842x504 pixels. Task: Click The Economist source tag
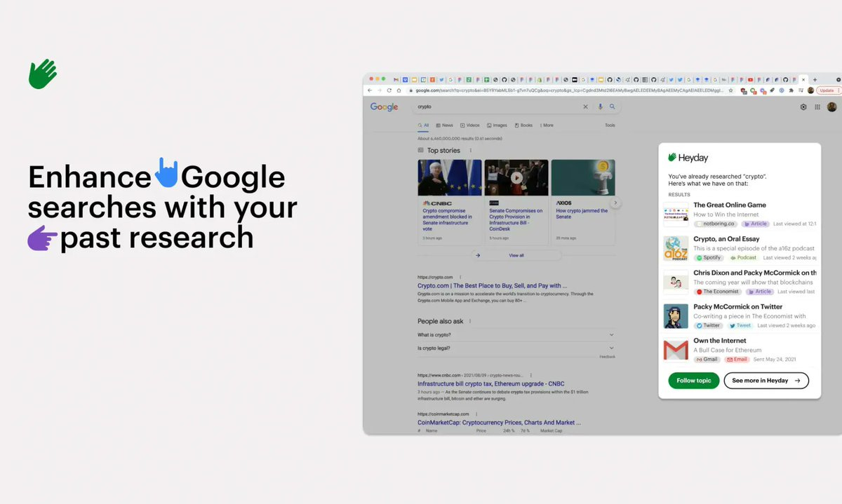click(x=718, y=292)
